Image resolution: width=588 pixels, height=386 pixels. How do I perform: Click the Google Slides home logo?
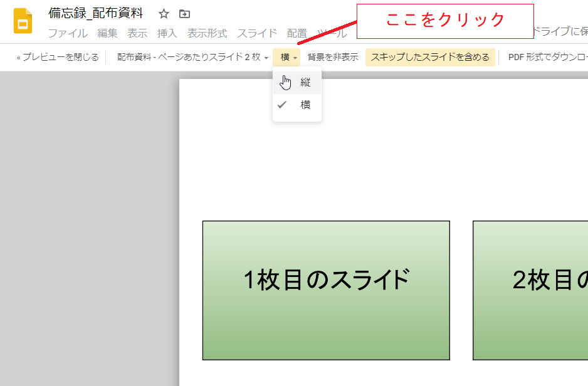[x=23, y=21]
